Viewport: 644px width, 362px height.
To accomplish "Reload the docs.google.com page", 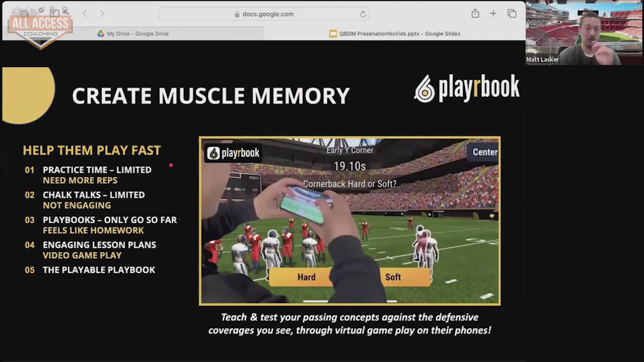I will (363, 14).
